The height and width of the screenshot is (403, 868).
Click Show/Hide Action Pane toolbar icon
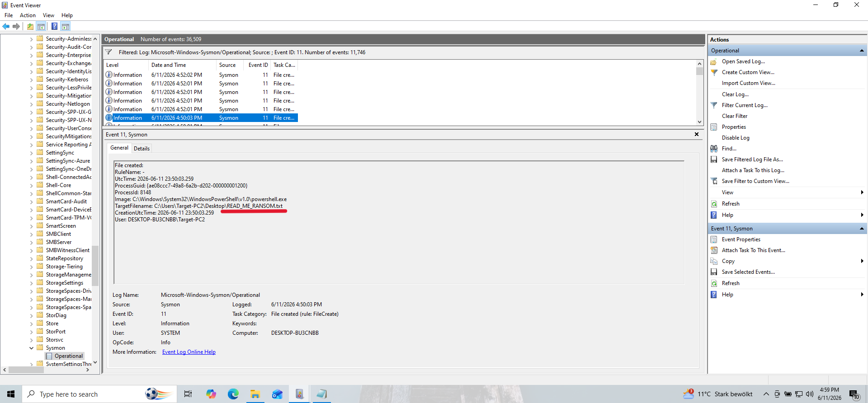tap(66, 27)
